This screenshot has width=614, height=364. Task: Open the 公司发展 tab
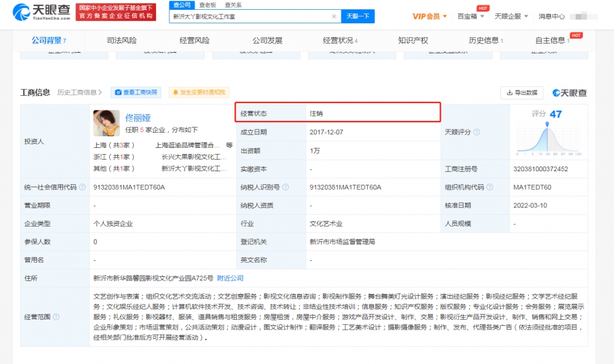click(x=267, y=41)
